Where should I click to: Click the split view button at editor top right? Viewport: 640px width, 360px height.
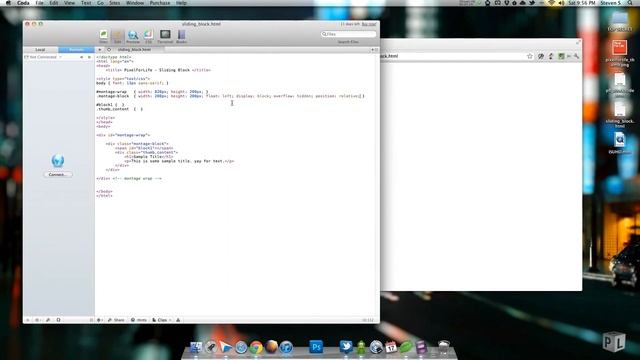coord(376,50)
